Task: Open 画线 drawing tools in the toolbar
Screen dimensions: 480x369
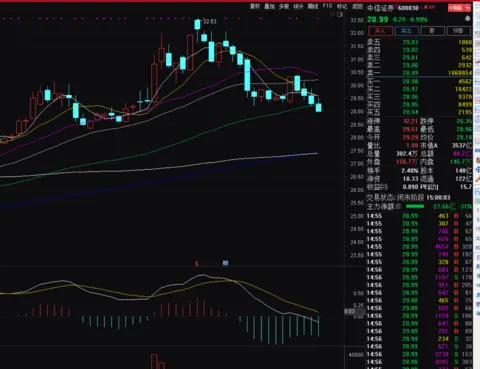Action: tap(313, 6)
